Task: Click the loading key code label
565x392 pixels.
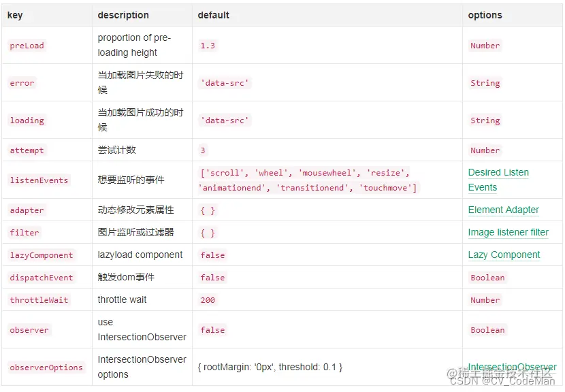Action: coord(27,120)
